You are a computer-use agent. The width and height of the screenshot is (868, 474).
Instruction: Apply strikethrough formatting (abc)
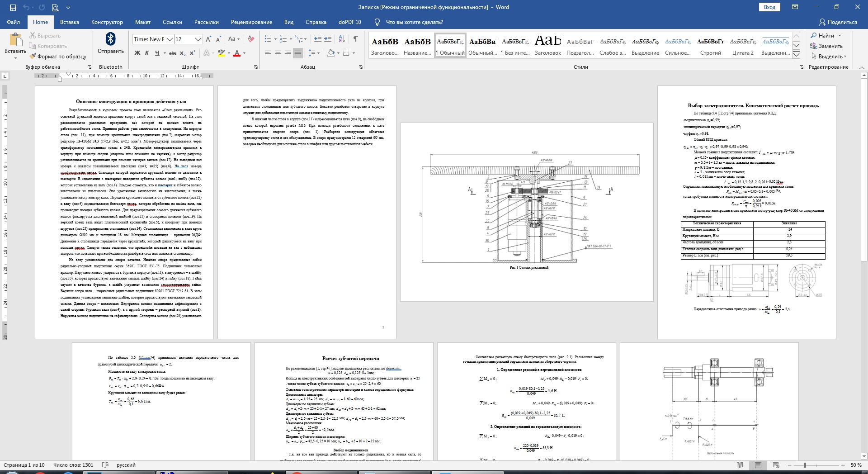coord(172,53)
